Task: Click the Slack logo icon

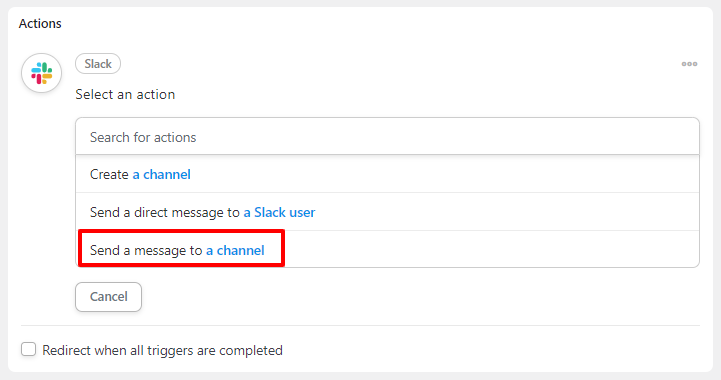Action: click(x=41, y=73)
